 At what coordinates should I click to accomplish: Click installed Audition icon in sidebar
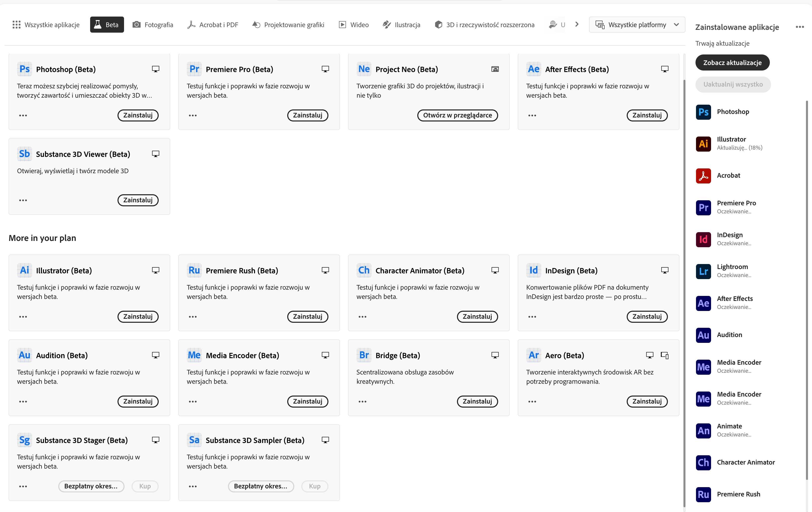click(x=704, y=335)
